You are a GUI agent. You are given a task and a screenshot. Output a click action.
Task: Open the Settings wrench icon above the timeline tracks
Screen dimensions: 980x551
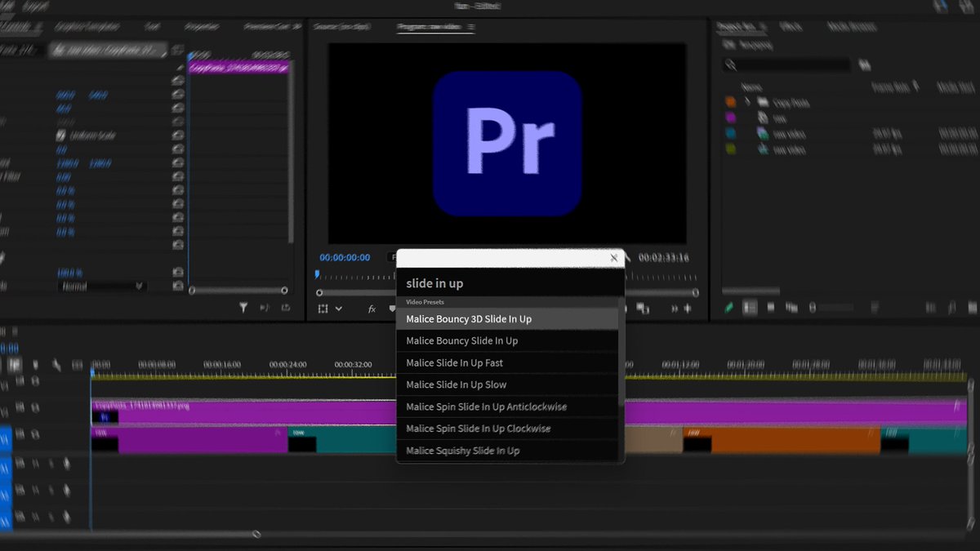coord(58,365)
